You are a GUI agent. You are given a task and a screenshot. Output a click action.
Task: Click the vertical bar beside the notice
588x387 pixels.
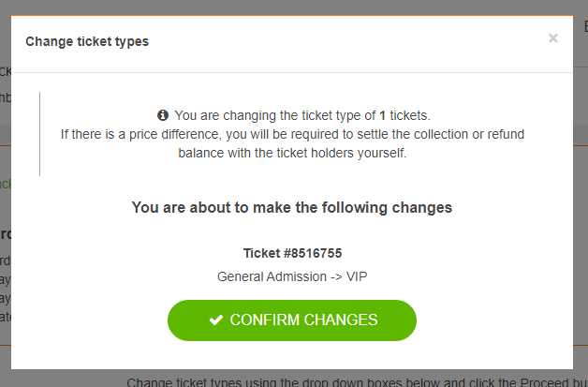coord(39,134)
